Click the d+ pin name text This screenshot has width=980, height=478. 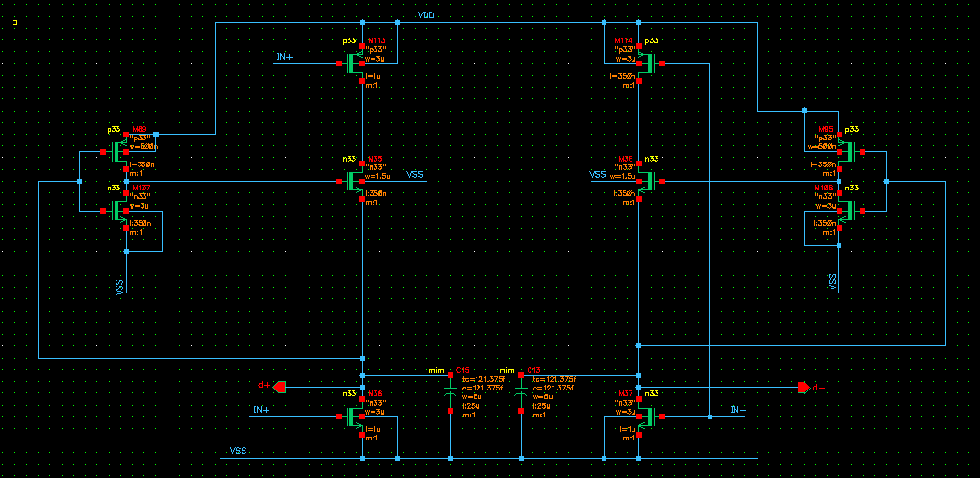[x=265, y=385]
